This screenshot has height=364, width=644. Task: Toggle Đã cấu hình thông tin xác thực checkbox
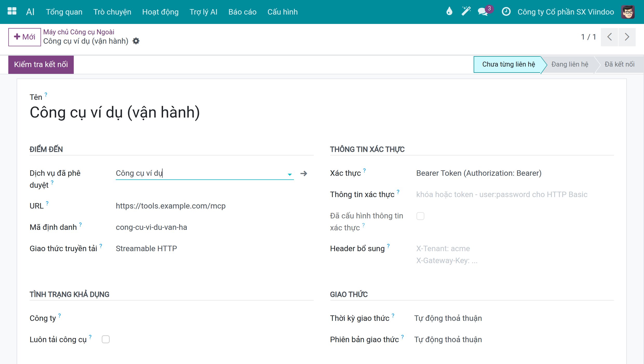[420, 216]
